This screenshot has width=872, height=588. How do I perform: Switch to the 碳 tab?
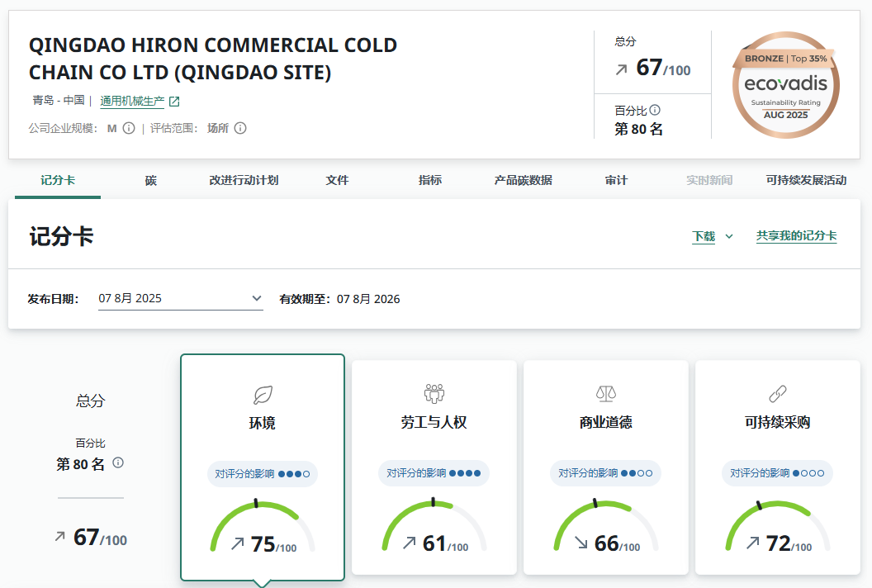click(x=151, y=180)
